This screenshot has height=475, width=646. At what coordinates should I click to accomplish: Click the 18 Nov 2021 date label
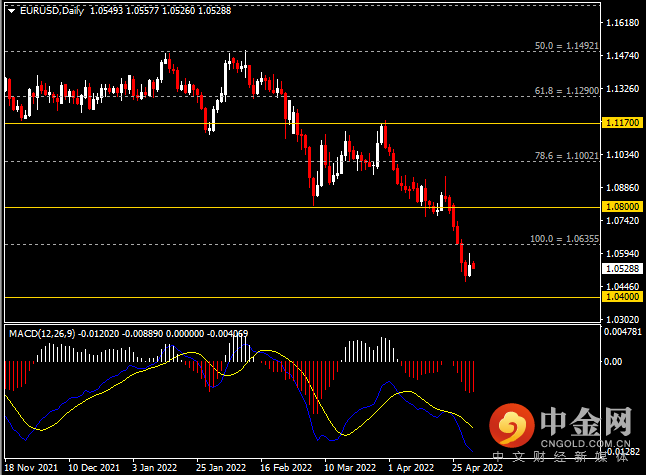(31, 468)
